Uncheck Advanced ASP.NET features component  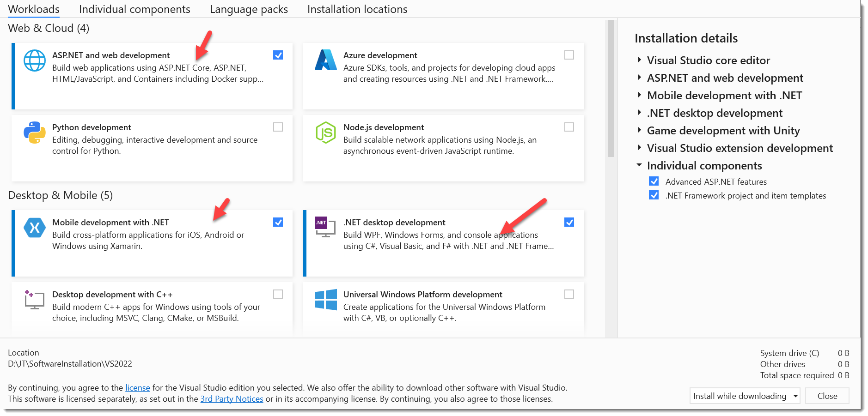(654, 181)
